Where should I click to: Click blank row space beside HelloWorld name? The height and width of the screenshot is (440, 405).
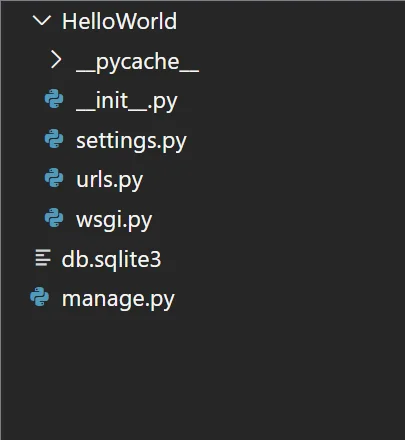[x=290, y=21]
